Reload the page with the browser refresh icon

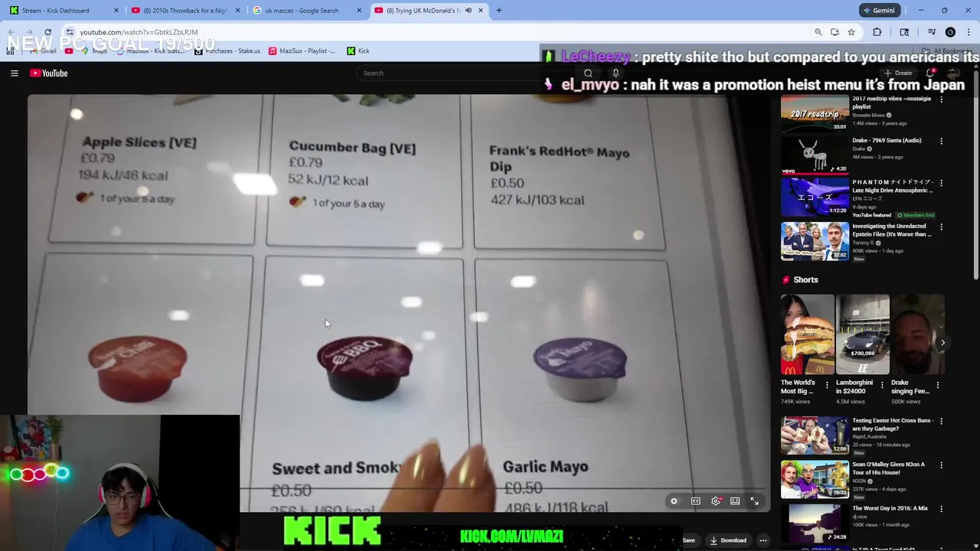pos(47,32)
